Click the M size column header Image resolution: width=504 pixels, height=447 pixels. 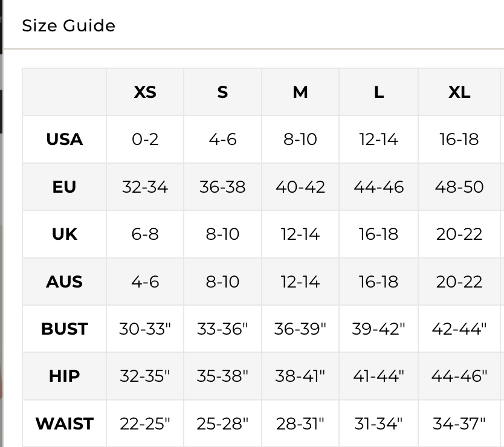300,92
